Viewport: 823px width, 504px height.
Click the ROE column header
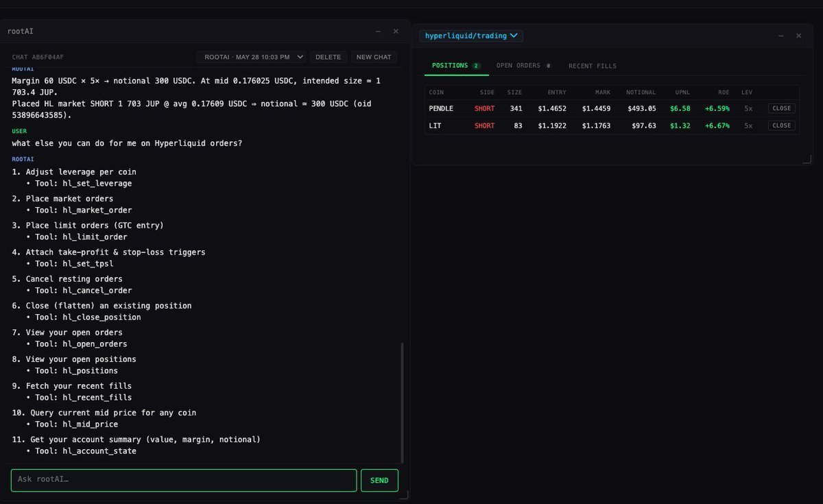(724, 92)
